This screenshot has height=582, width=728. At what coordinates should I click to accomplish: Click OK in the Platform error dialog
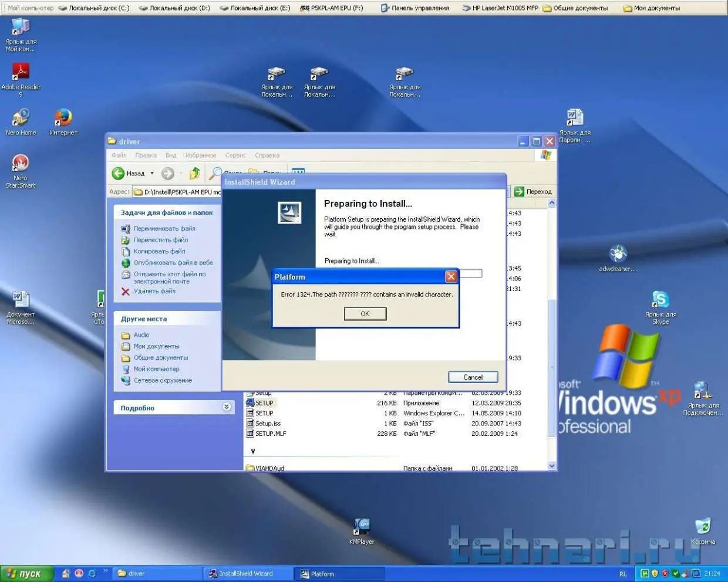pyautogui.click(x=365, y=314)
